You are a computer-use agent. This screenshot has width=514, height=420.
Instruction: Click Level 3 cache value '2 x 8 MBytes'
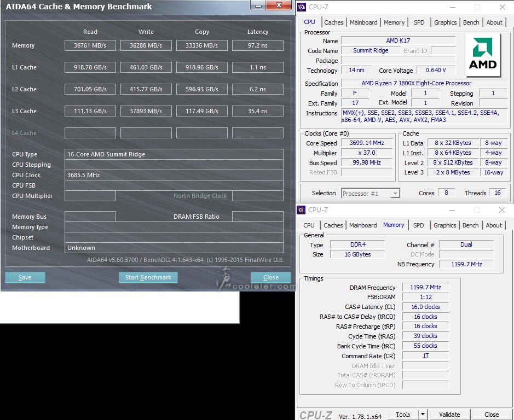453,172
